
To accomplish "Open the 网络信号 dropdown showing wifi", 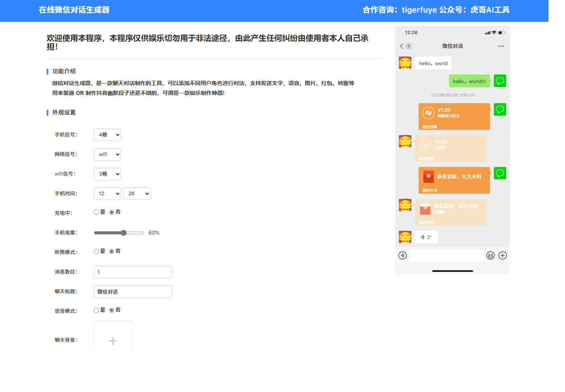I will [108, 154].
